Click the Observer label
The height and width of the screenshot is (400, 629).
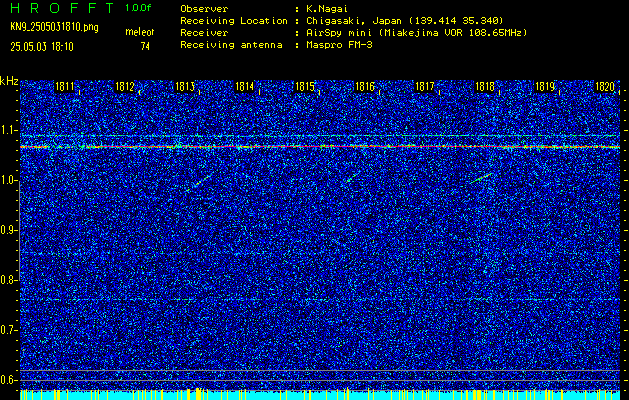[x=204, y=8]
